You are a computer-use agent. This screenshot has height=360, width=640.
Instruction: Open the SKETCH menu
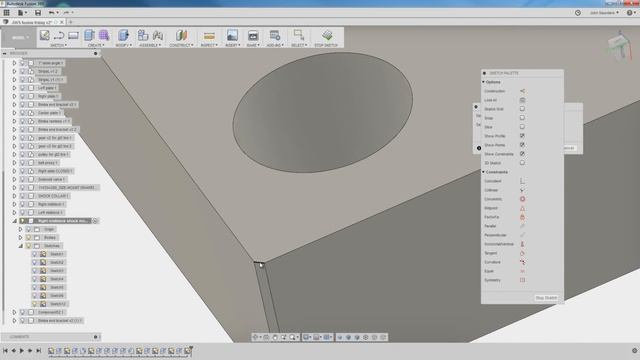[59, 45]
